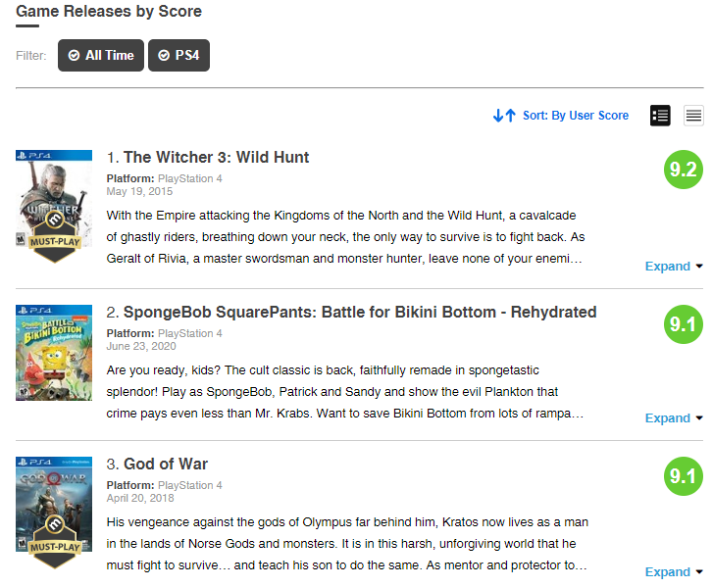
Task: Click The Witcher 3 score badge 9.2
Action: pyautogui.click(x=683, y=170)
